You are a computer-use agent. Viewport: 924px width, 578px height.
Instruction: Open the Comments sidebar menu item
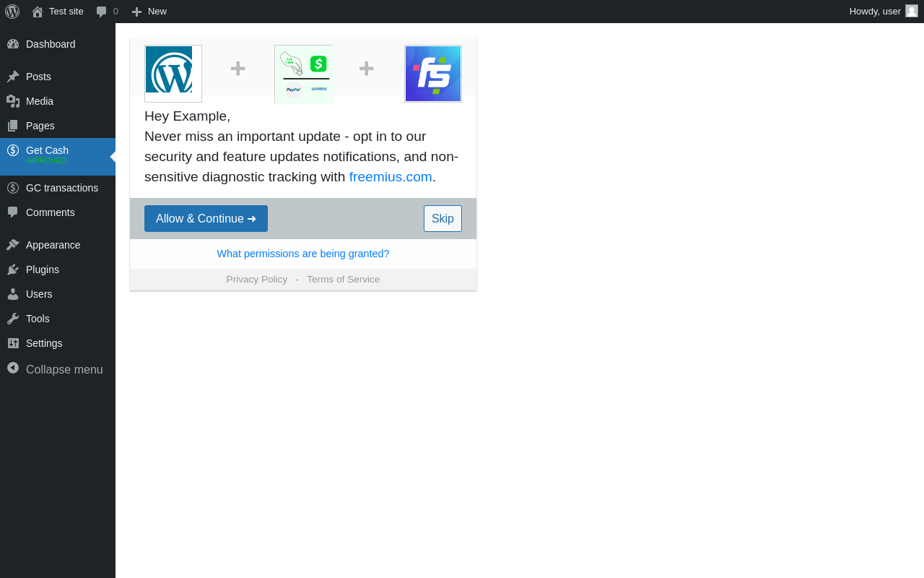58,212
